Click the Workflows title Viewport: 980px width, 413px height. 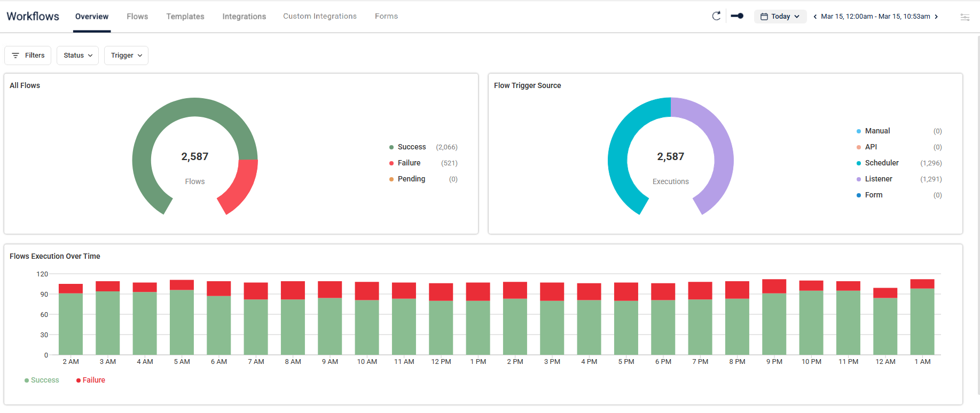(x=33, y=16)
